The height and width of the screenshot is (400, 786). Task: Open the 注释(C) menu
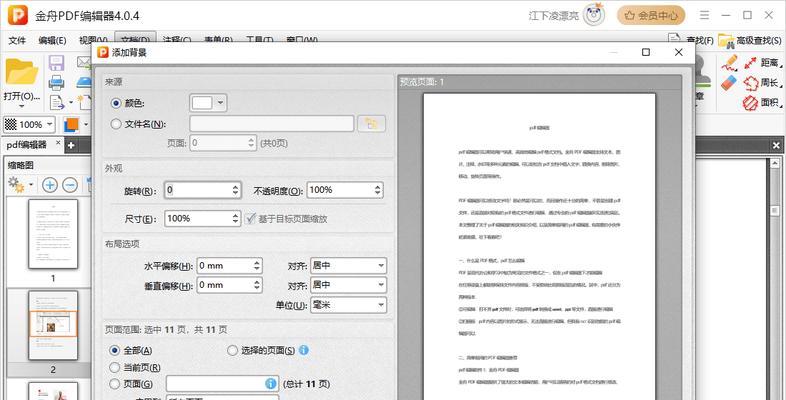(x=177, y=40)
